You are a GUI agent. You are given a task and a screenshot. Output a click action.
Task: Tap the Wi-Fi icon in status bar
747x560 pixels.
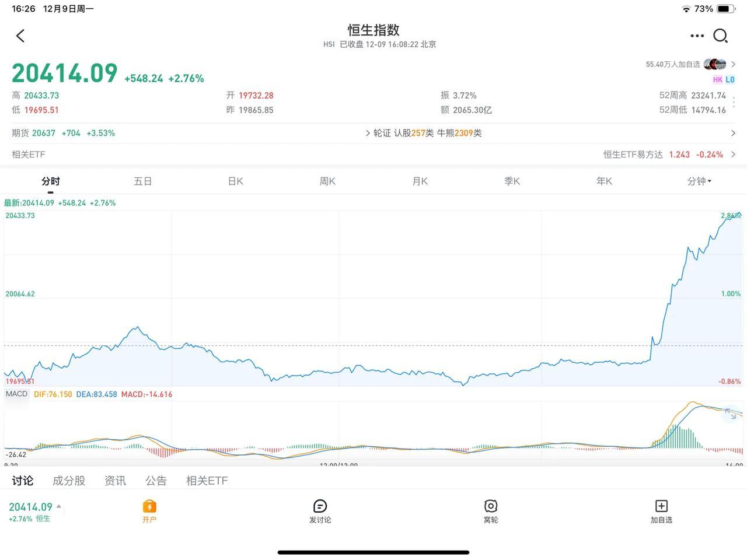(686, 9)
